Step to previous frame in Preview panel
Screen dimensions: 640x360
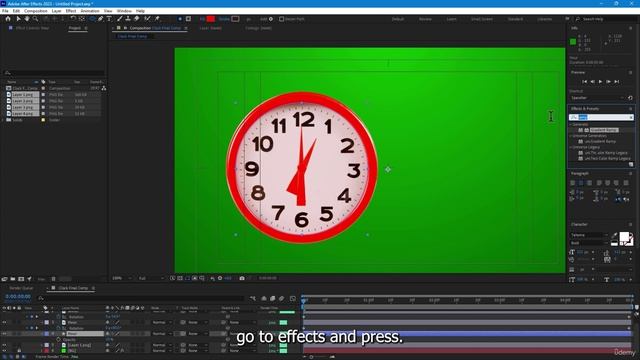click(593, 82)
